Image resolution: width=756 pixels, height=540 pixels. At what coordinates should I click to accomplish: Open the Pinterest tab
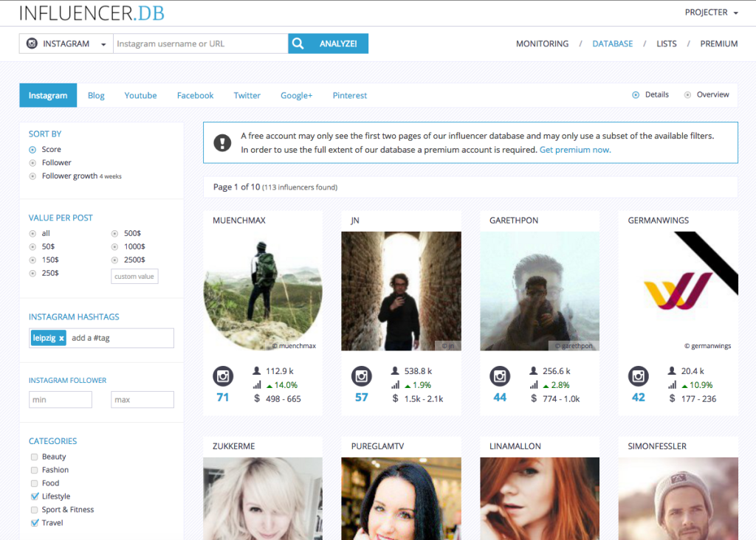[x=349, y=95]
